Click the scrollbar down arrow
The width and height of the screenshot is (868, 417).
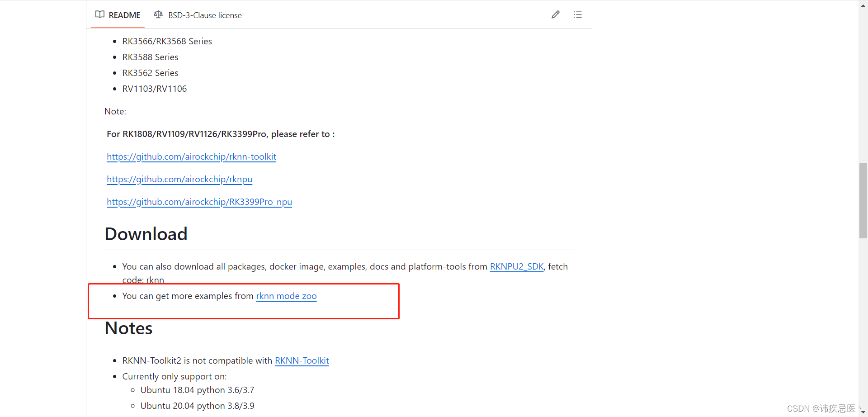863,412
